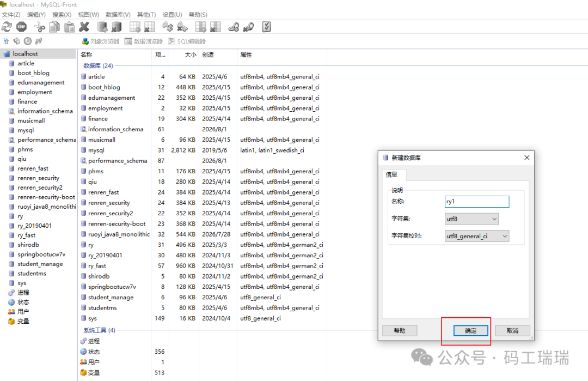588x381 pixels.
Task: Click the cubes icon beside the tree icon
Action: 17,41
